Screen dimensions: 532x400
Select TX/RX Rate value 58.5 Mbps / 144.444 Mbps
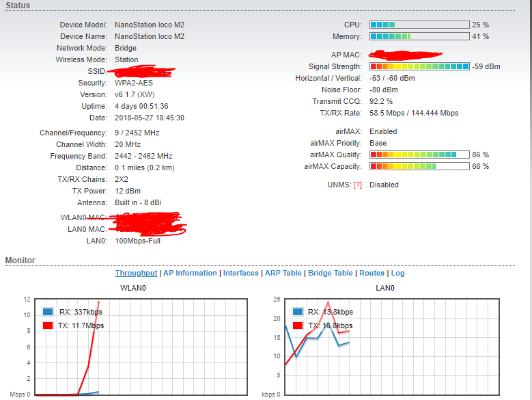coord(414,113)
